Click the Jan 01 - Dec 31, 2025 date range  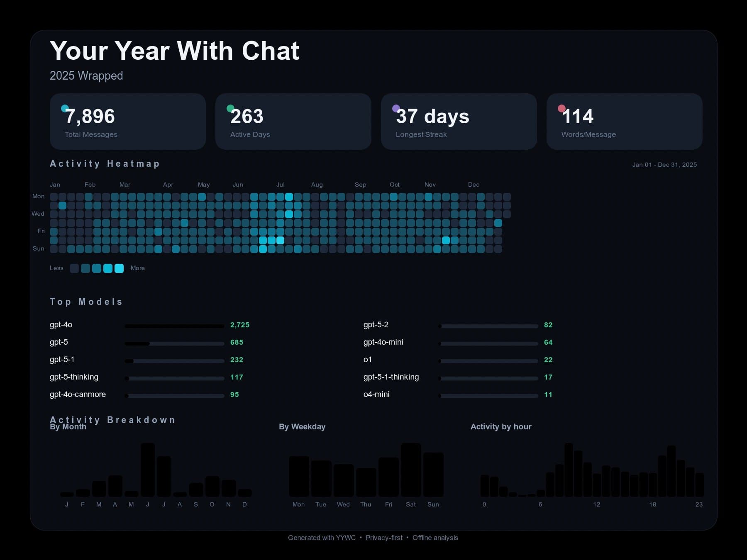664,165
